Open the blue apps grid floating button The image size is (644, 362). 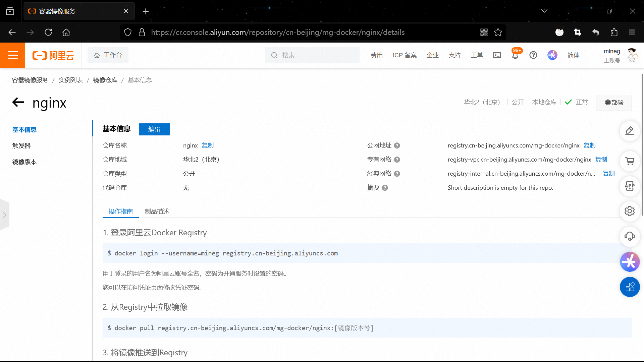630,287
